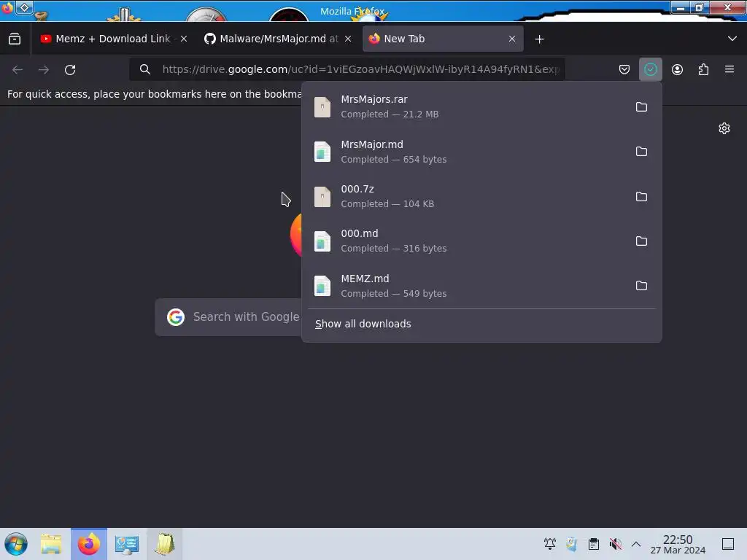Open 000.md download entry

[466, 241]
